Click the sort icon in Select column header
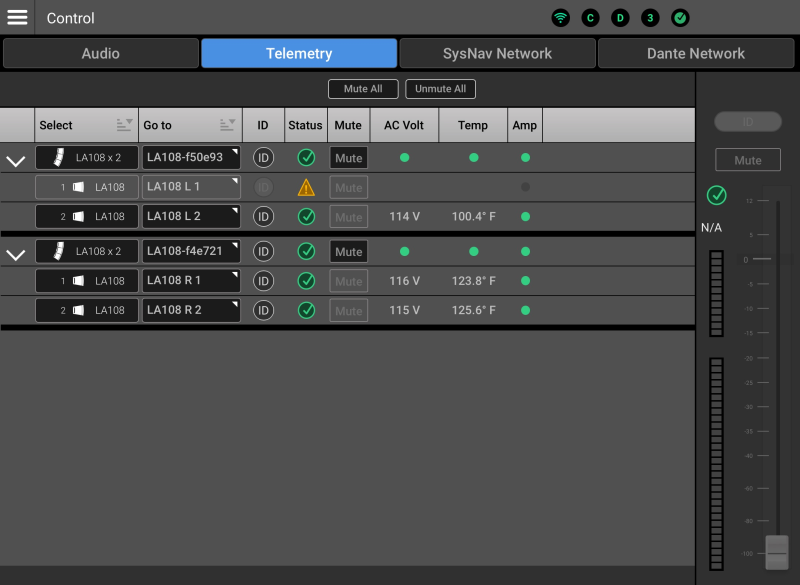 pos(124,125)
